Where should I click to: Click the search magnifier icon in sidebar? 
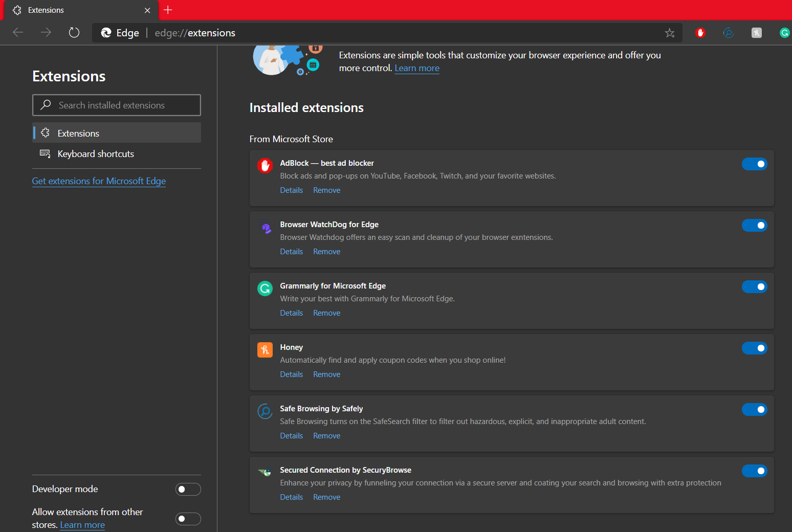click(46, 105)
